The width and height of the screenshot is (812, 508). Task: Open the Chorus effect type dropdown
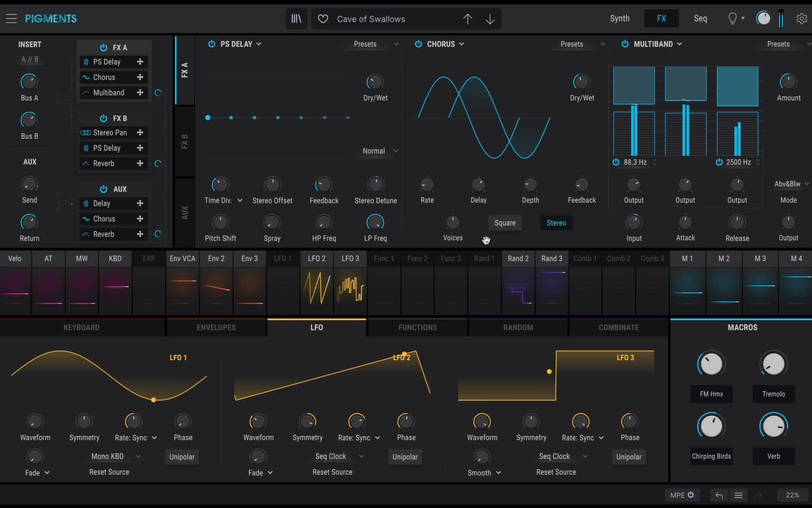coord(445,44)
